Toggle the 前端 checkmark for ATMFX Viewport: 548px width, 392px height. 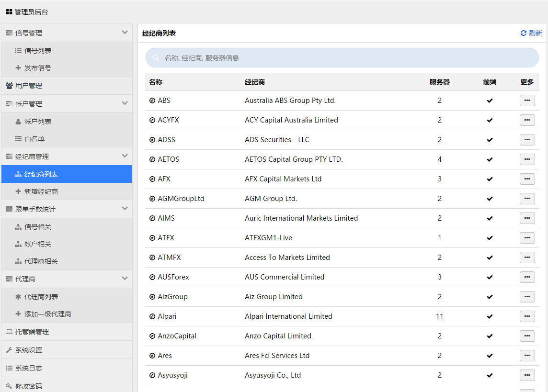pos(490,258)
